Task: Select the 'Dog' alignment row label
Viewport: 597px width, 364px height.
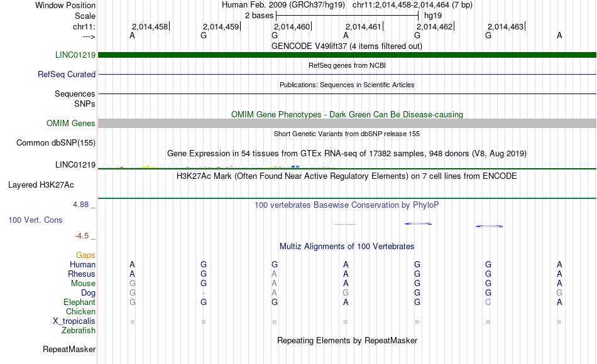Action: (88, 293)
